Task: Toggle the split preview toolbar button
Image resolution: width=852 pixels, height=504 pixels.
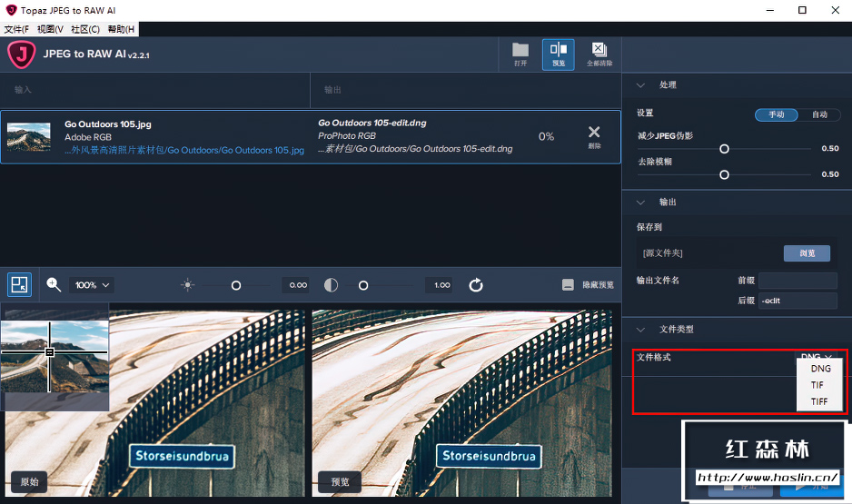Action: pos(558,54)
